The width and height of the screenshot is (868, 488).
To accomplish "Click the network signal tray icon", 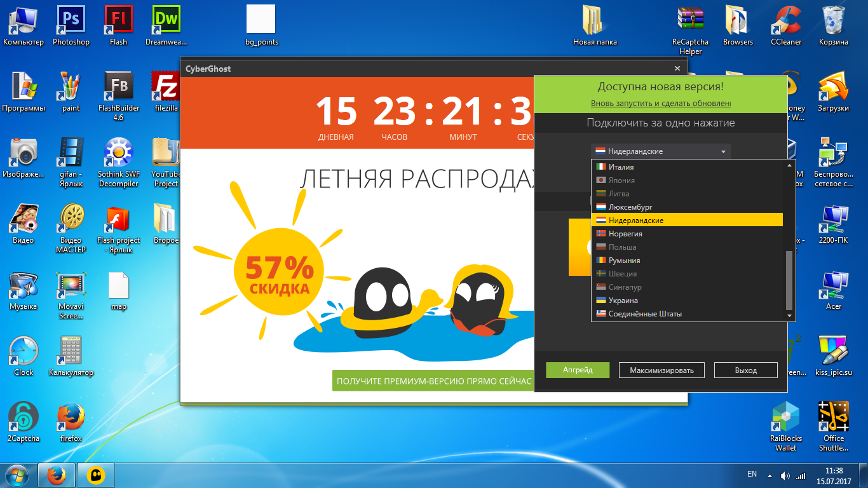I will (x=801, y=475).
